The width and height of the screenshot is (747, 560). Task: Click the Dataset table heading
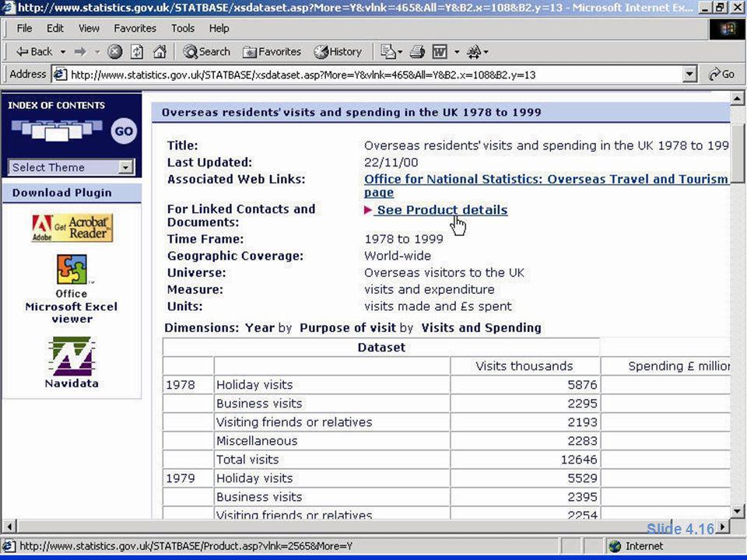[x=381, y=347]
